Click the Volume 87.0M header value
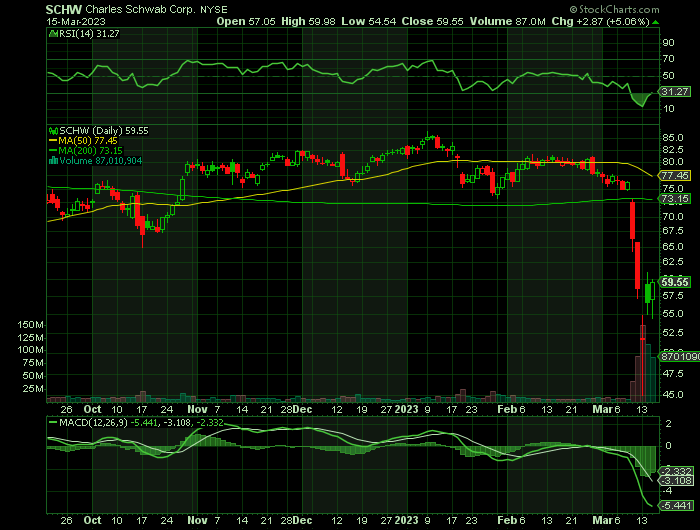Image resolution: width=700 pixels, height=530 pixels. tap(507, 21)
